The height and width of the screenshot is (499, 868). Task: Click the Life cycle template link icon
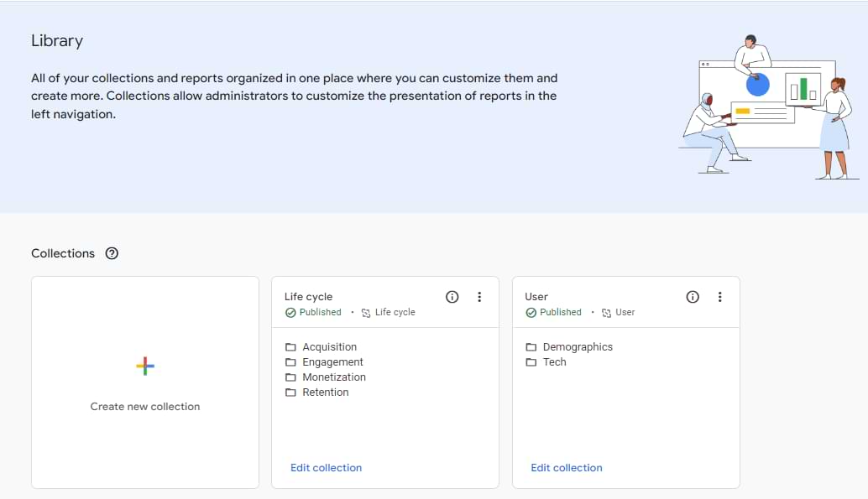(x=366, y=313)
